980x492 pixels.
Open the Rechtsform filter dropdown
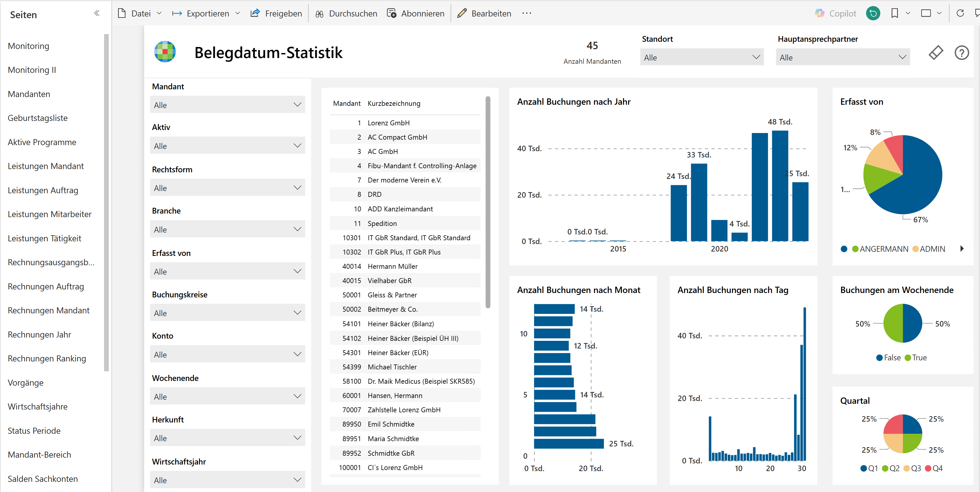(x=228, y=188)
